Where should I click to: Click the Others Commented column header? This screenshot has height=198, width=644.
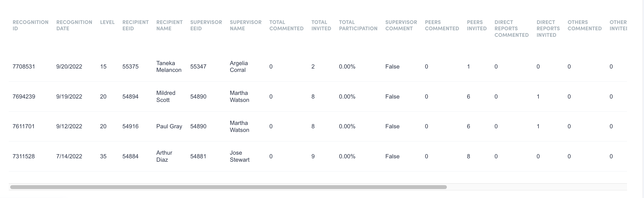click(x=584, y=25)
